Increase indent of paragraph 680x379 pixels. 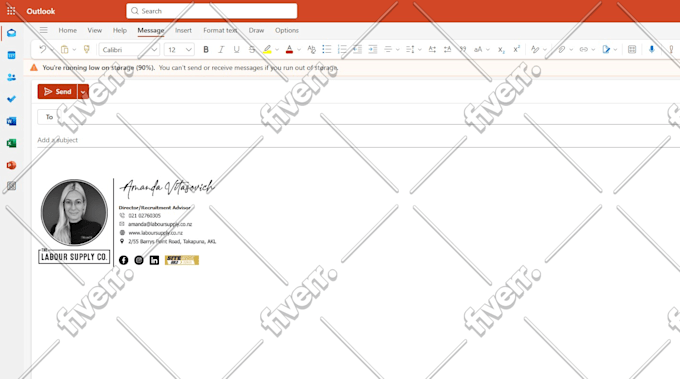coord(373,49)
